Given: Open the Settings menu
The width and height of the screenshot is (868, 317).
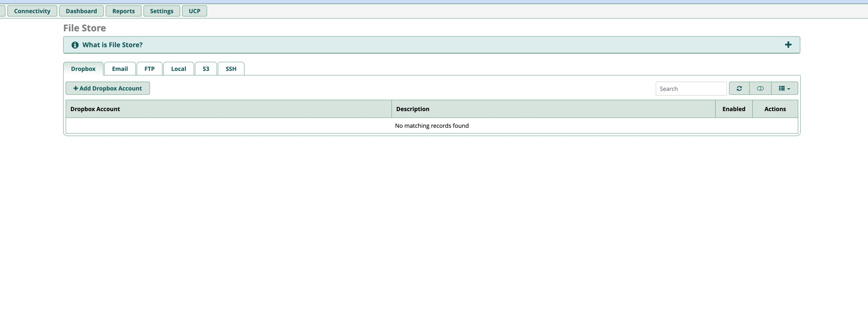Looking at the screenshot, I should pos(161,11).
